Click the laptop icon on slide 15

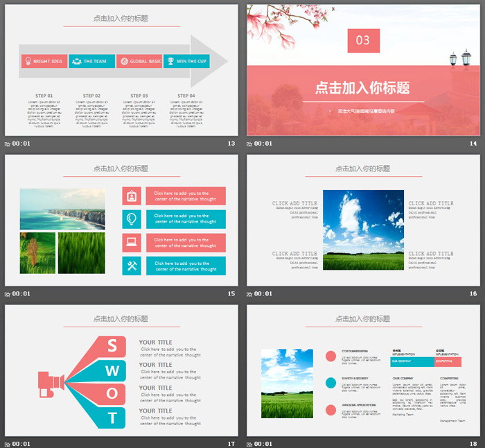click(132, 243)
